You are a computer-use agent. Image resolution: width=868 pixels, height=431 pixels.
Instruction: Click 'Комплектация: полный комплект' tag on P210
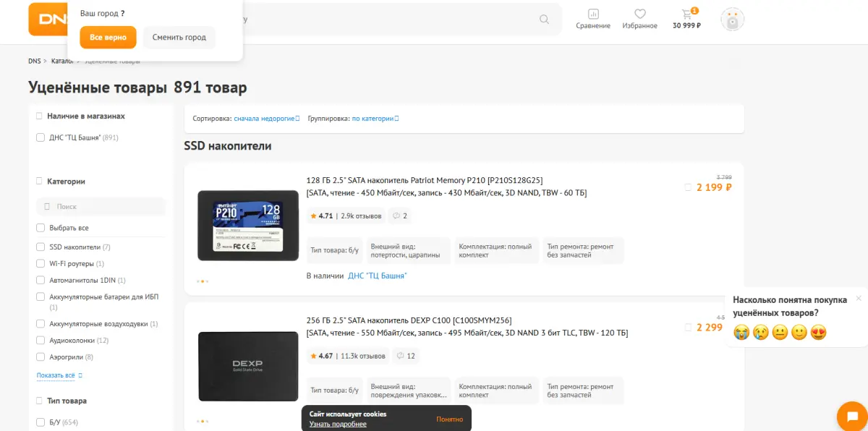point(495,250)
